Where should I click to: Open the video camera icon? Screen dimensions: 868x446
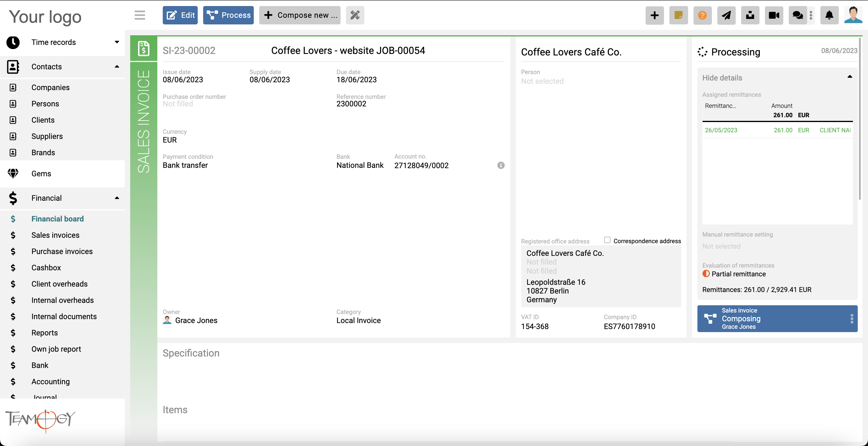point(774,15)
